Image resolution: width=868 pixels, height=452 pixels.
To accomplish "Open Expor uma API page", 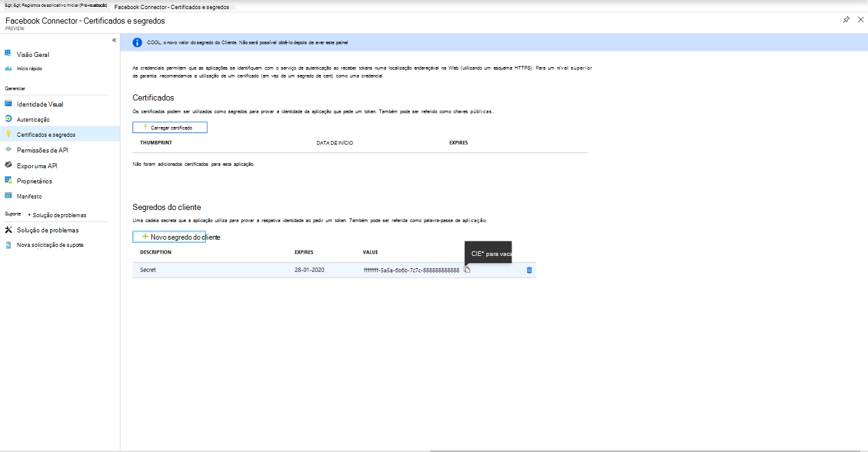I will tap(37, 166).
